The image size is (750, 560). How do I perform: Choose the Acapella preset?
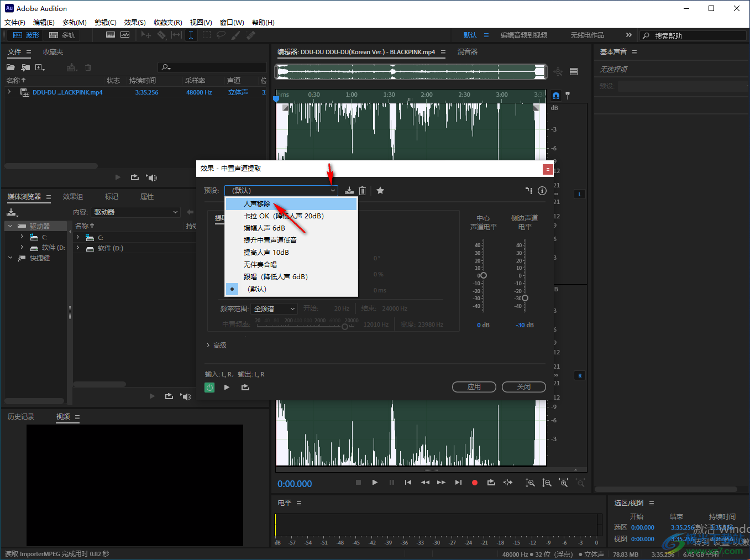291,265
